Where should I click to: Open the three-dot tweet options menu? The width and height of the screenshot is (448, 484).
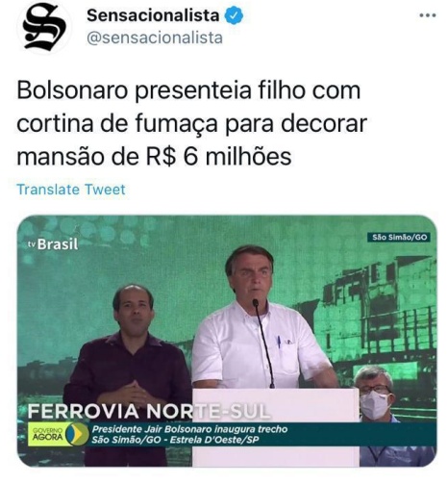point(428,15)
